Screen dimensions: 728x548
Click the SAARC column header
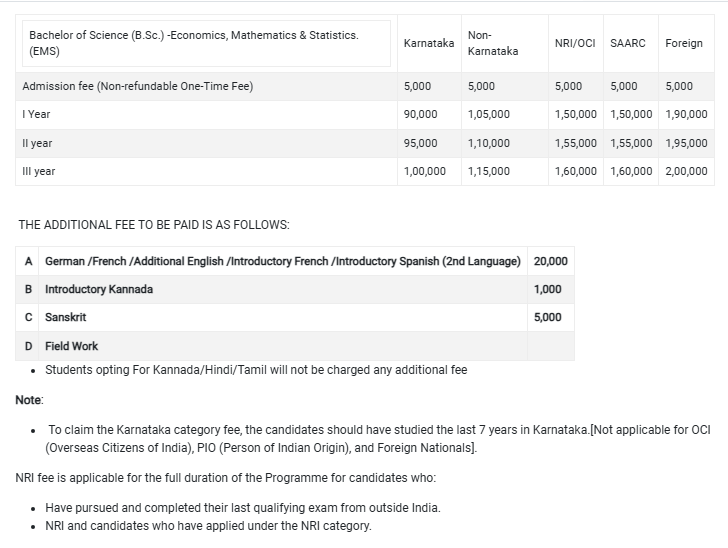point(627,43)
